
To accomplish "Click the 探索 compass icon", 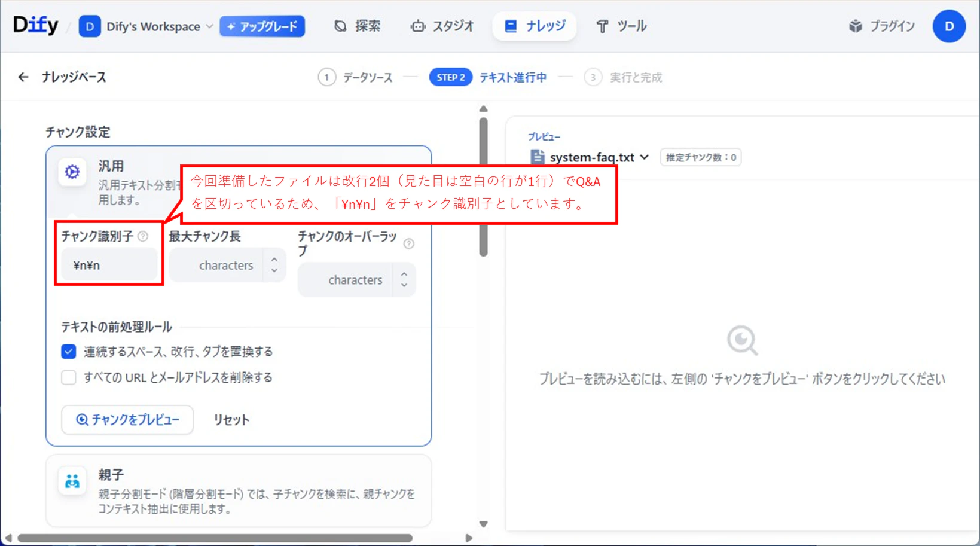I will (x=340, y=26).
